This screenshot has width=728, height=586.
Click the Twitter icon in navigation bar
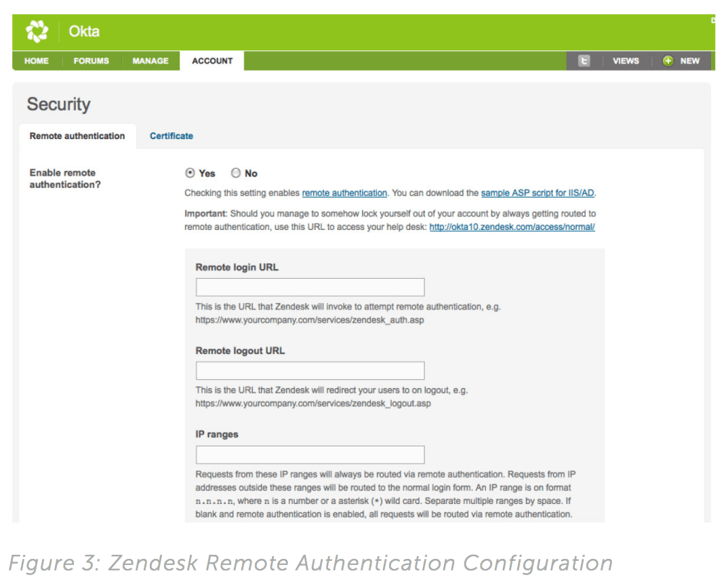[x=584, y=61]
